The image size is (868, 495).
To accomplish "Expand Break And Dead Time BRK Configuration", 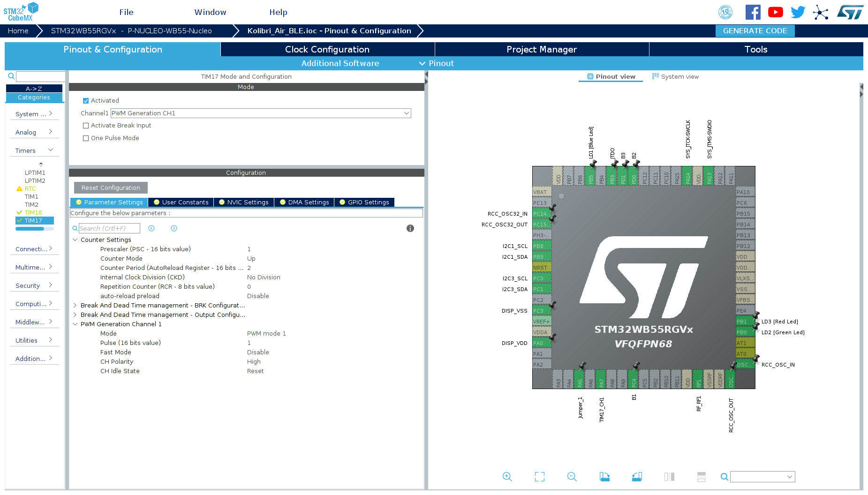I will pos(75,305).
